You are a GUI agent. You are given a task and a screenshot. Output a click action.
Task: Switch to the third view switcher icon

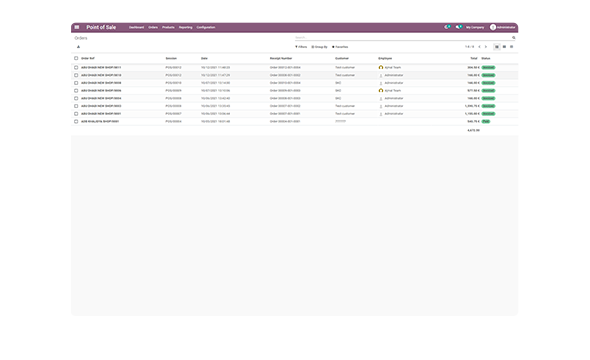click(x=511, y=47)
